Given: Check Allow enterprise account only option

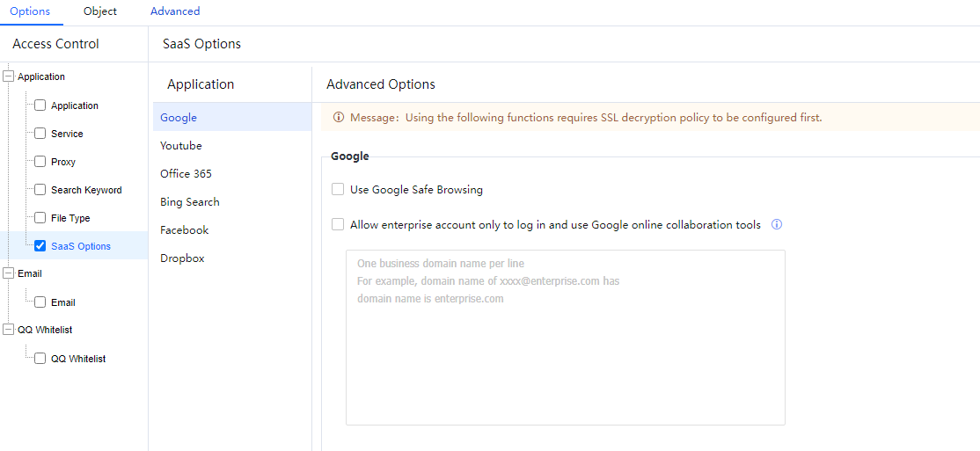Looking at the screenshot, I should point(338,224).
